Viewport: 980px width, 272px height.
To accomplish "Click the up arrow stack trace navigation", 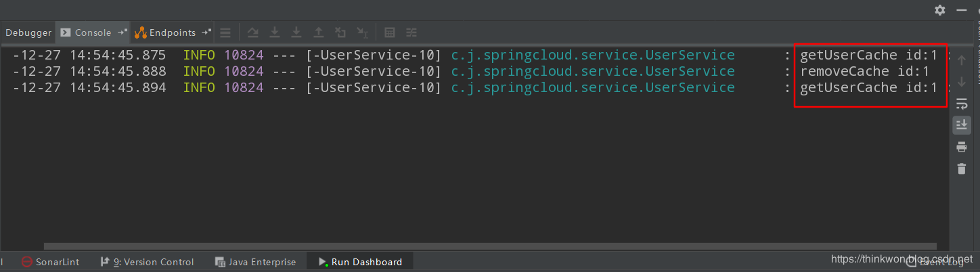I will point(961,60).
